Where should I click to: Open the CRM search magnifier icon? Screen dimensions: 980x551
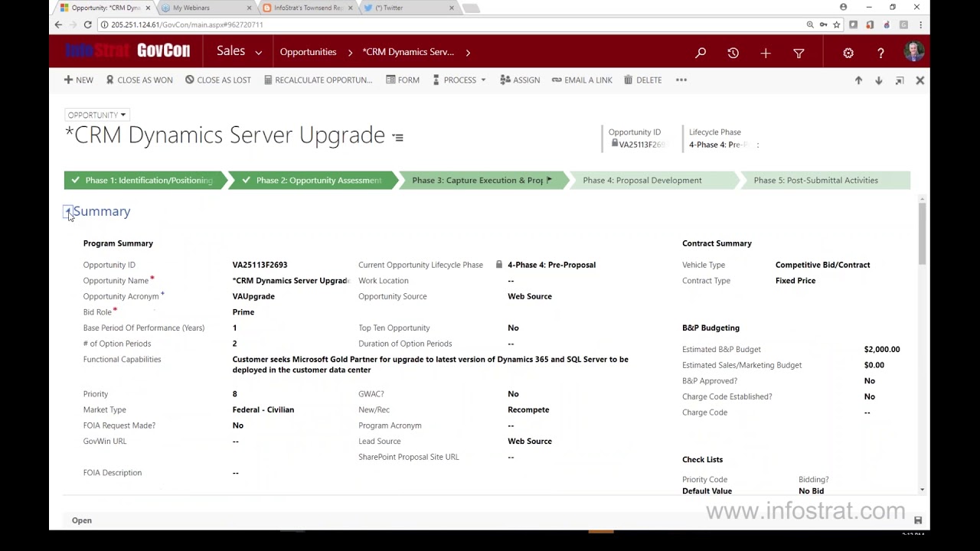pos(701,53)
